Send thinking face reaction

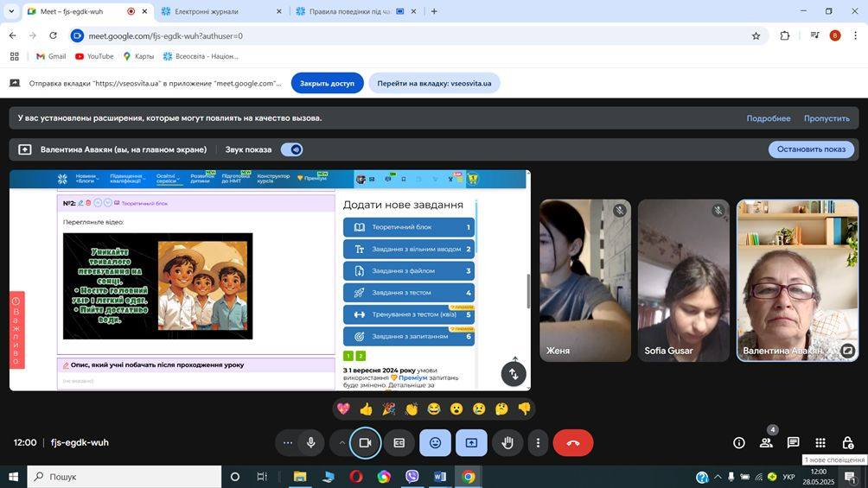[x=501, y=409]
